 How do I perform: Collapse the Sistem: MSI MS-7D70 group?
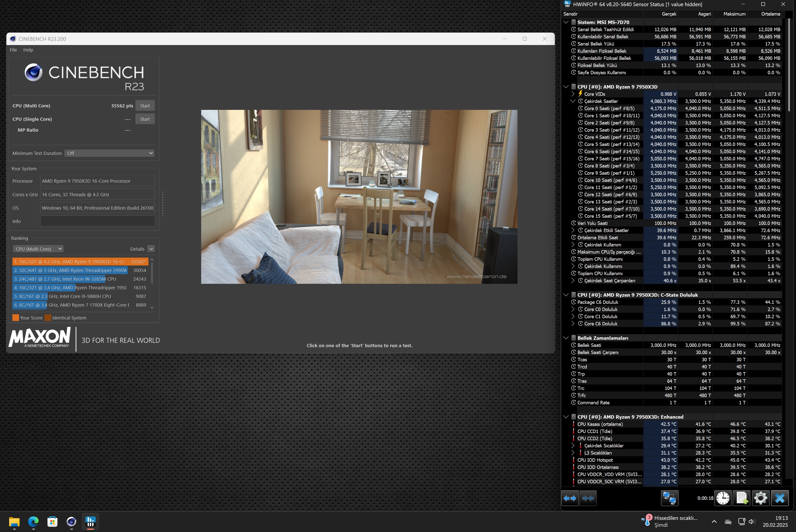(x=566, y=22)
